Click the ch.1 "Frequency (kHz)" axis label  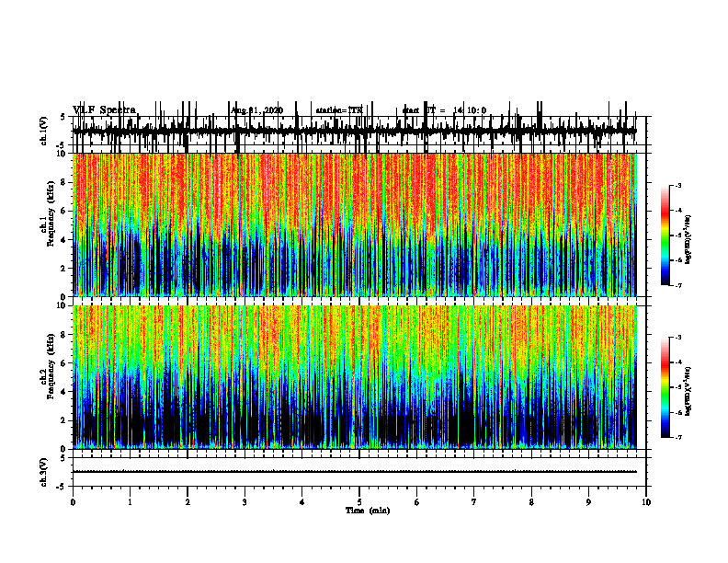click(51, 212)
